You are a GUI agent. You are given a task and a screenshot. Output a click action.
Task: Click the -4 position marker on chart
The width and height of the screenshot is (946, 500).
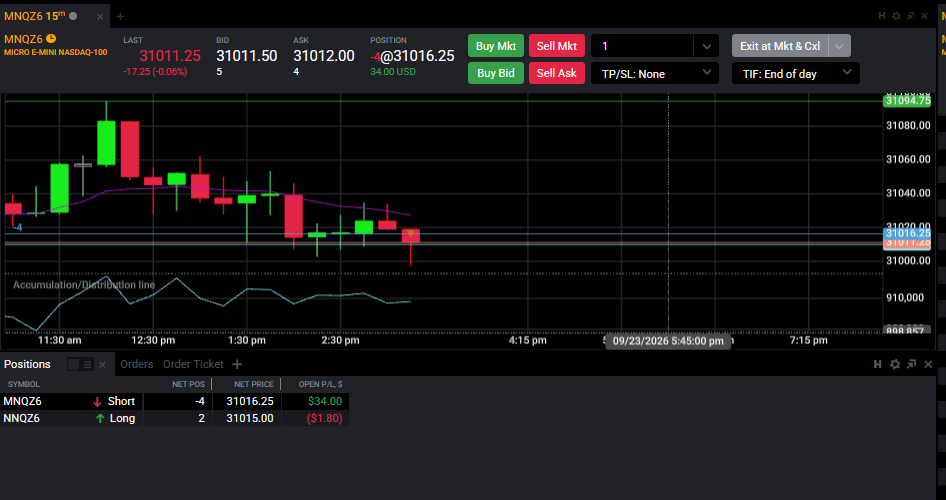tap(18, 227)
